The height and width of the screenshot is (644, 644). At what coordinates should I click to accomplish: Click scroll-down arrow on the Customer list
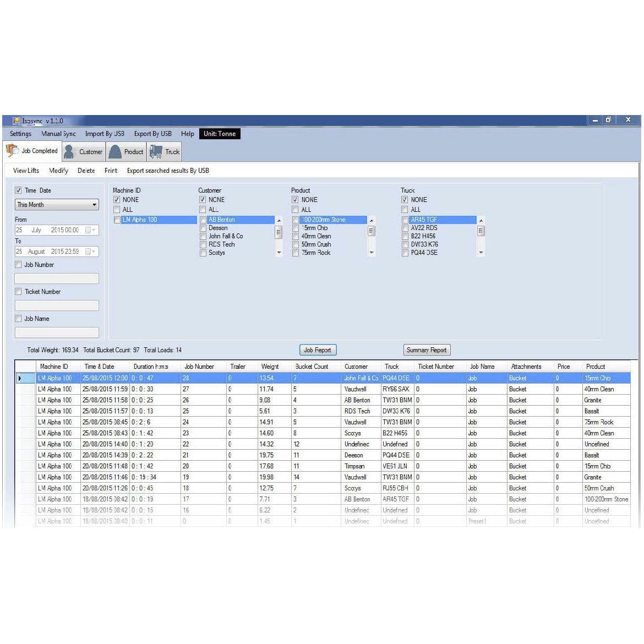pos(279,253)
